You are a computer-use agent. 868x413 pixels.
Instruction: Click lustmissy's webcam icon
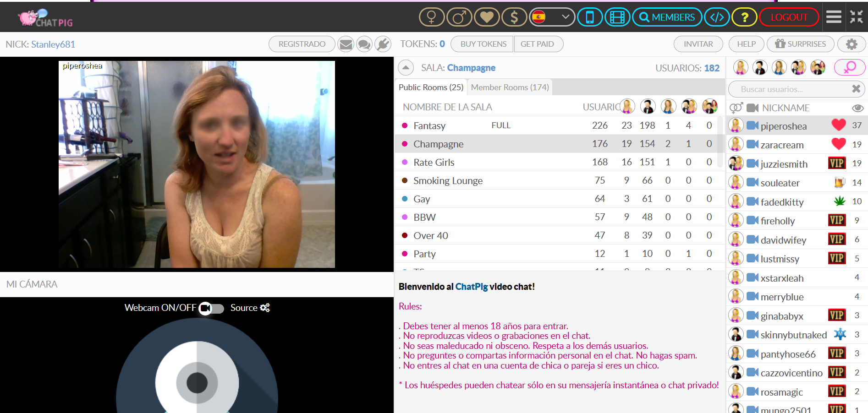[x=753, y=258]
